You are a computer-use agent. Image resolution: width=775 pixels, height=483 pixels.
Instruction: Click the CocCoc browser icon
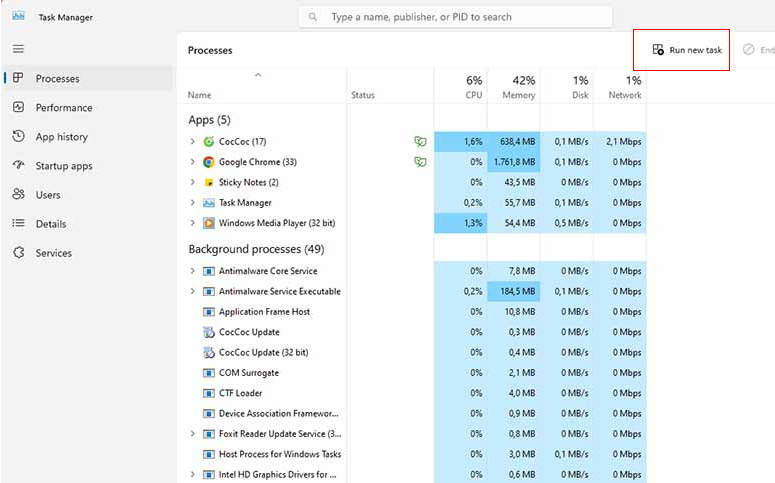(x=209, y=142)
